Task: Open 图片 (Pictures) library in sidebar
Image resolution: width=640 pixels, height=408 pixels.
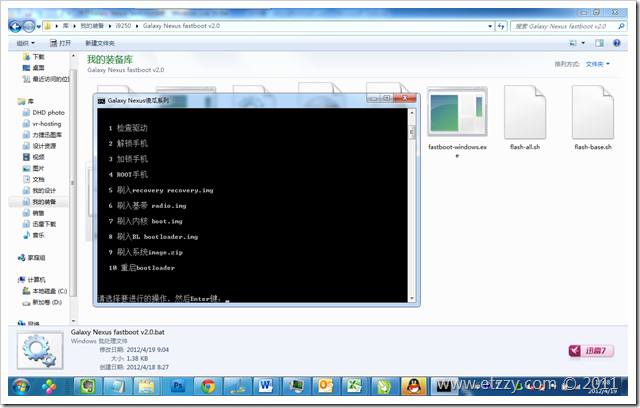Action: [x=34, y=168]
